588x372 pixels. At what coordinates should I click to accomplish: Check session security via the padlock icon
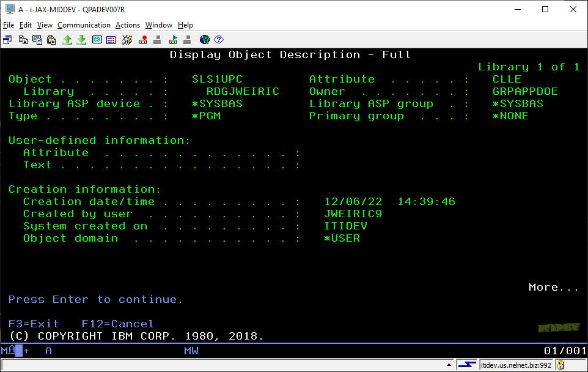[562, 366]
